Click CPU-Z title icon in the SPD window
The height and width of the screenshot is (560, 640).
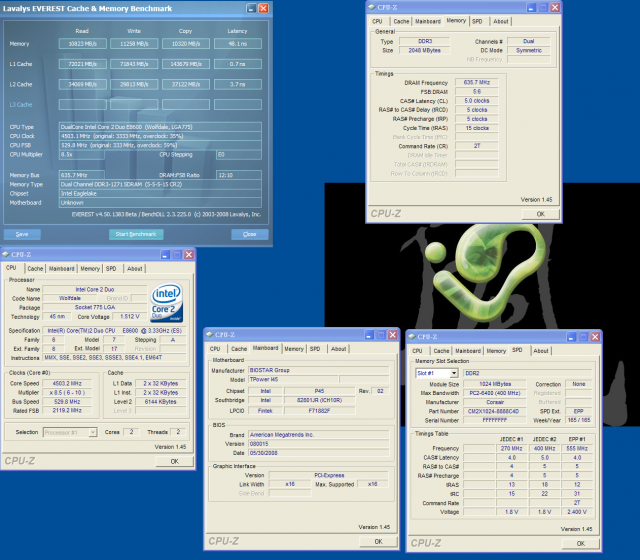412,337
